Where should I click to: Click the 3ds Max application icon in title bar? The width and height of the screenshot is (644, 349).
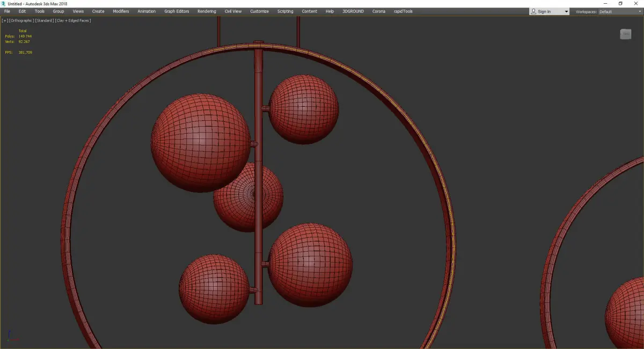coord(3,3)
